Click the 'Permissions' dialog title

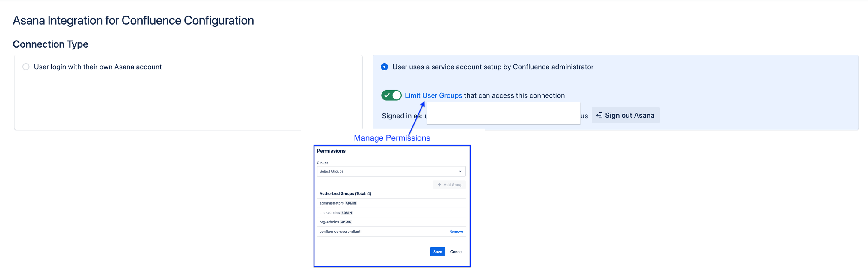[331, 151]
